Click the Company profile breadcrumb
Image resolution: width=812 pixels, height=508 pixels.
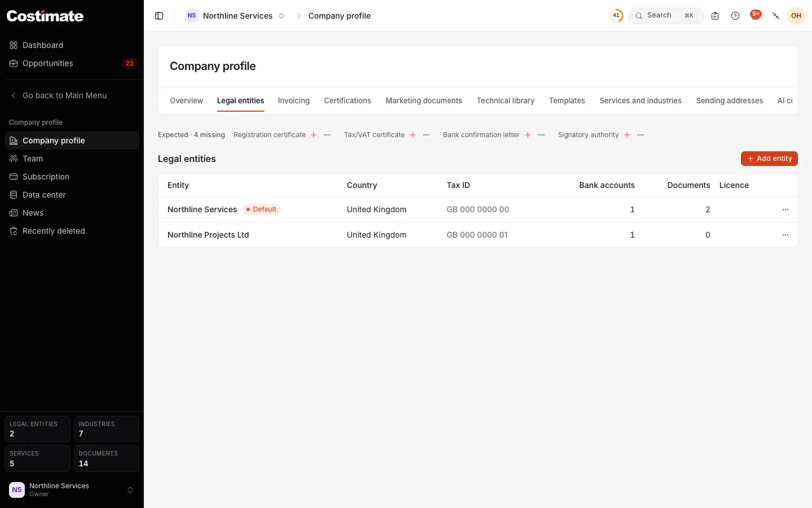click(x=339, y=16)
